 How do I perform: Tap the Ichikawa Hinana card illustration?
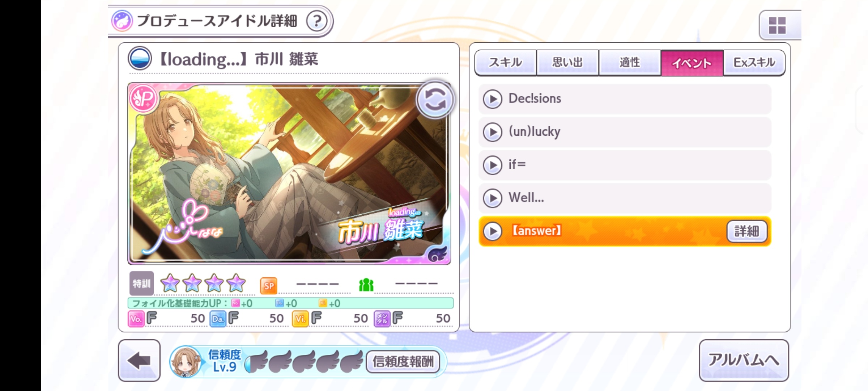(x=289, y=173)
